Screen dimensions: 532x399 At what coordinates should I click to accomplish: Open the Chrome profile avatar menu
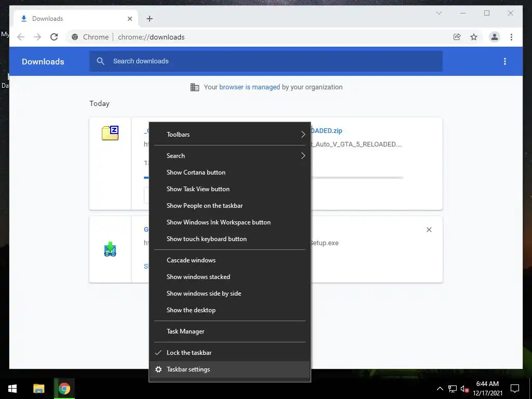pos(495,37)
